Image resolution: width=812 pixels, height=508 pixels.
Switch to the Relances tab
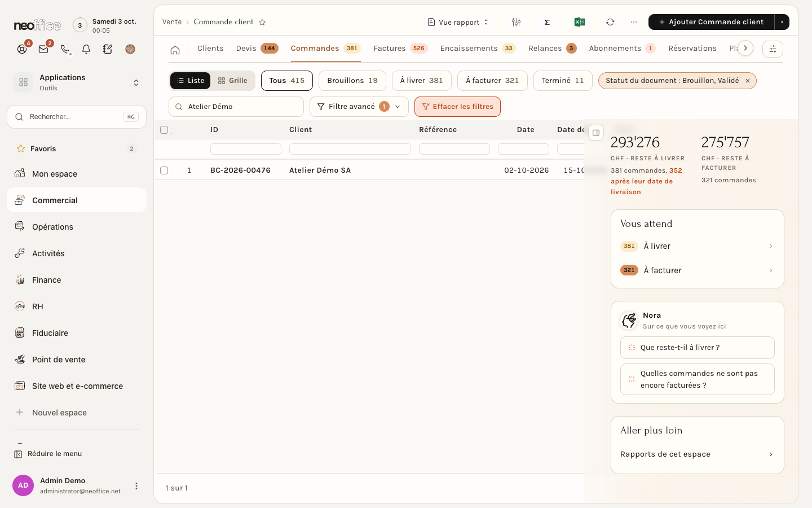[552, 49]
